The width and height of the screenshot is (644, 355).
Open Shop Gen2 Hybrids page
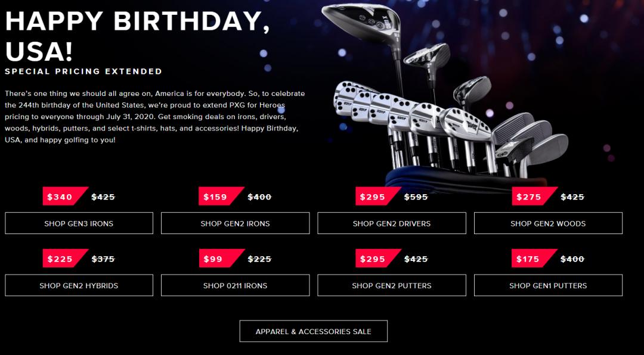pyautogui.click(x=79, y=285)
